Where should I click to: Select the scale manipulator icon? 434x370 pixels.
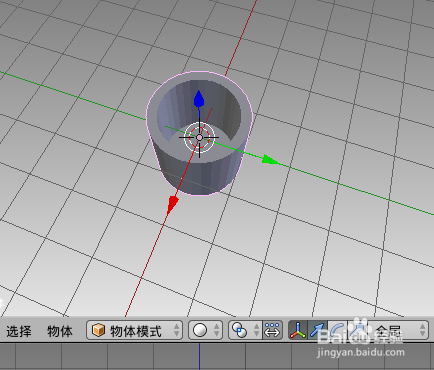click(x=357, y=330)
